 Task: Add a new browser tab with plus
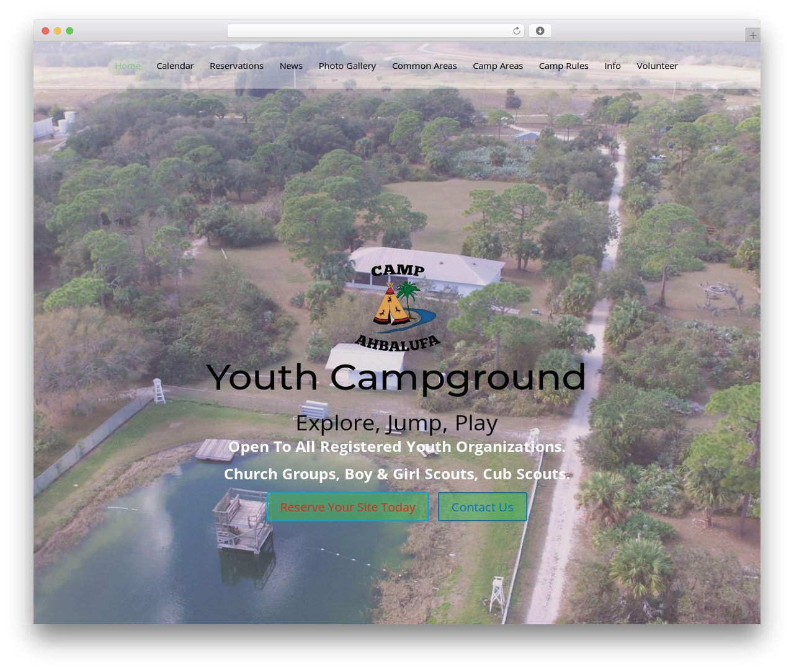752,35
